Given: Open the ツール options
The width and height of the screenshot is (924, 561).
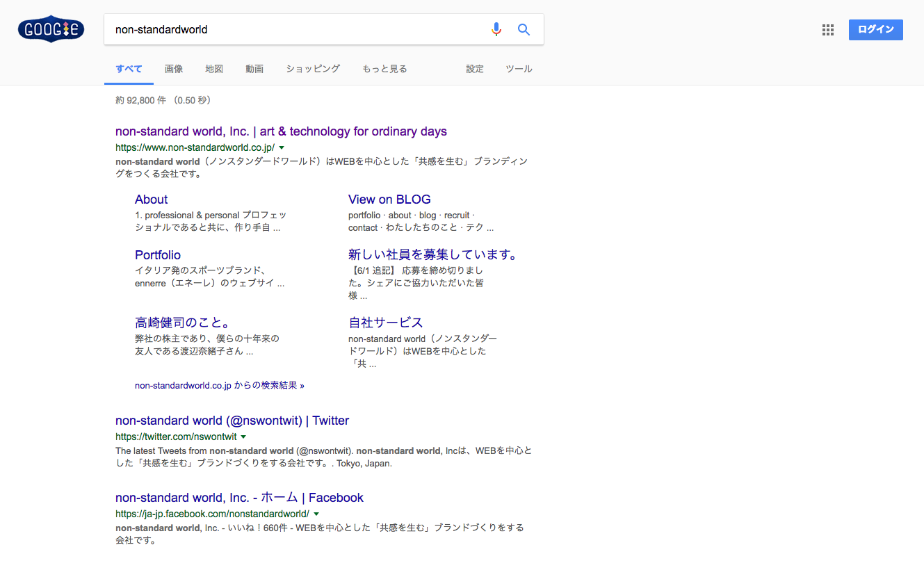Looking at the screenshot, I should point(519,69).
